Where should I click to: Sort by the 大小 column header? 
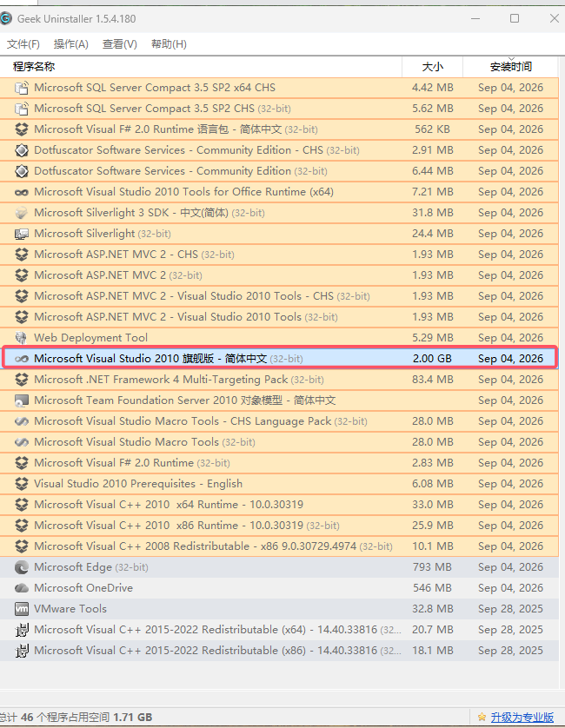433,67
